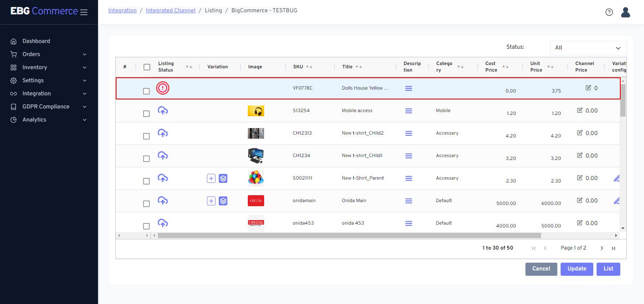Follow the Integrated Channel breadcrumb link
Screen dimensions: 644x304
tap(171, 11)
